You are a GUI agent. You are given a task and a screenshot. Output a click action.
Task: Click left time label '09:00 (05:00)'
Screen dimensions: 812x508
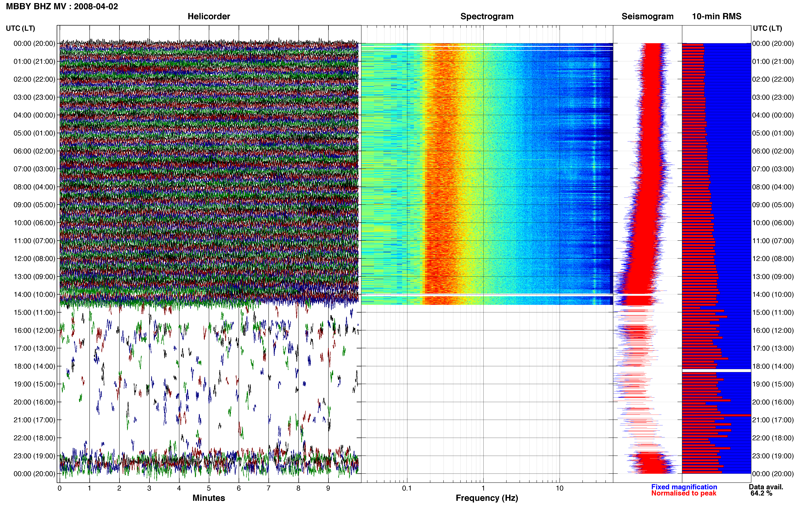[34, 205]
